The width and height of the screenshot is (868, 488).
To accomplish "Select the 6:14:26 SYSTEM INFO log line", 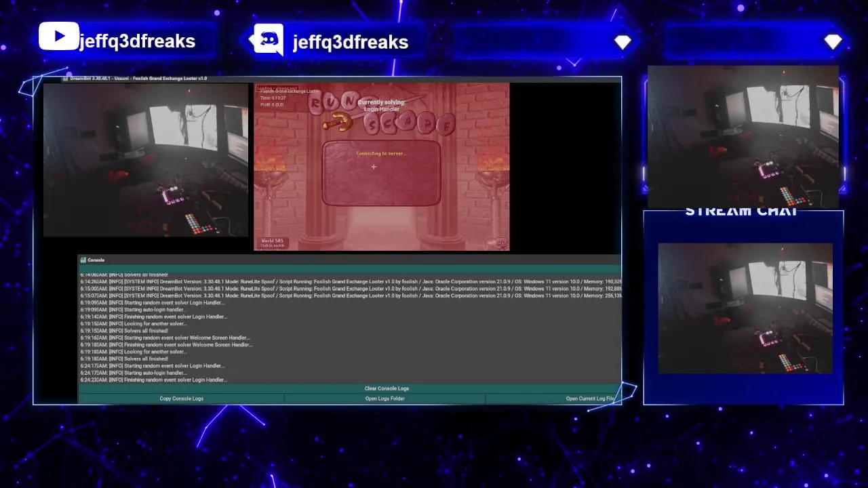I will click(351, 281).
